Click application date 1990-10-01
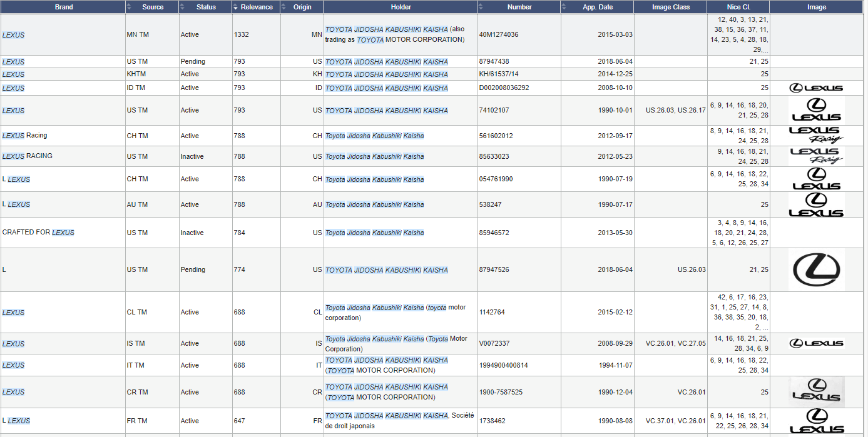The width and height of the screenshot is (868, 437). point(615,110)
